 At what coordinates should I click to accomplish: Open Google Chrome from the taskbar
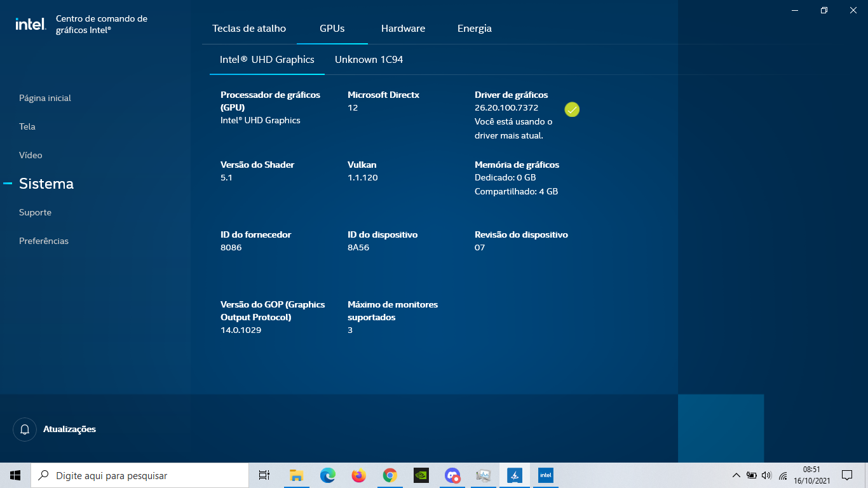tap(390, 475)
